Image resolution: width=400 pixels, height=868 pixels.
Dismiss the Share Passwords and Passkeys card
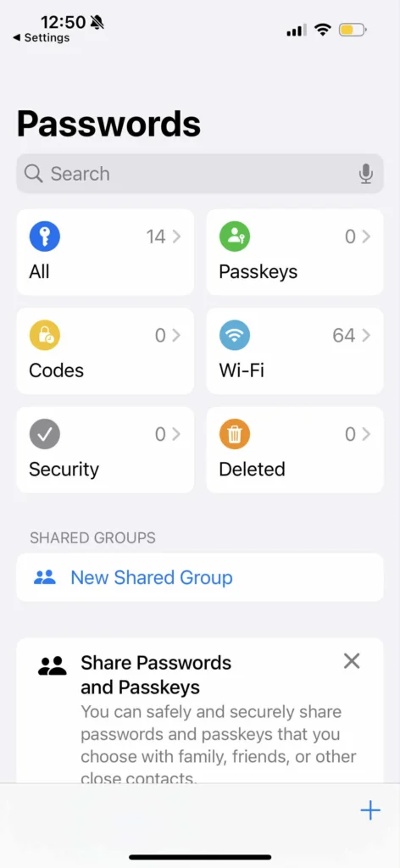[352, 661]
